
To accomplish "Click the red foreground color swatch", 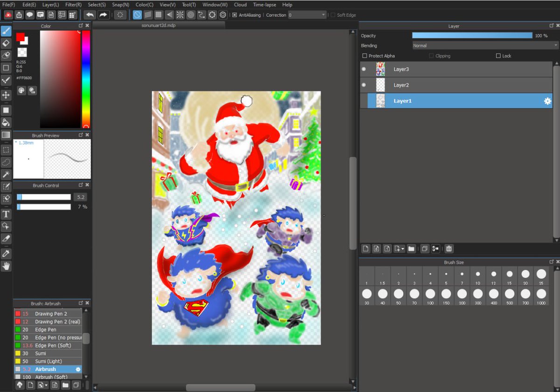I will [20, 37].
